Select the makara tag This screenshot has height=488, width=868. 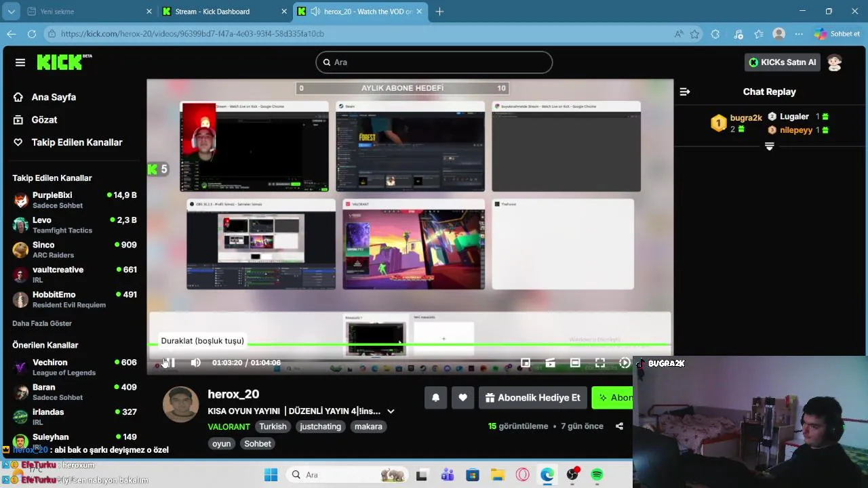click(x=368, y=426)
